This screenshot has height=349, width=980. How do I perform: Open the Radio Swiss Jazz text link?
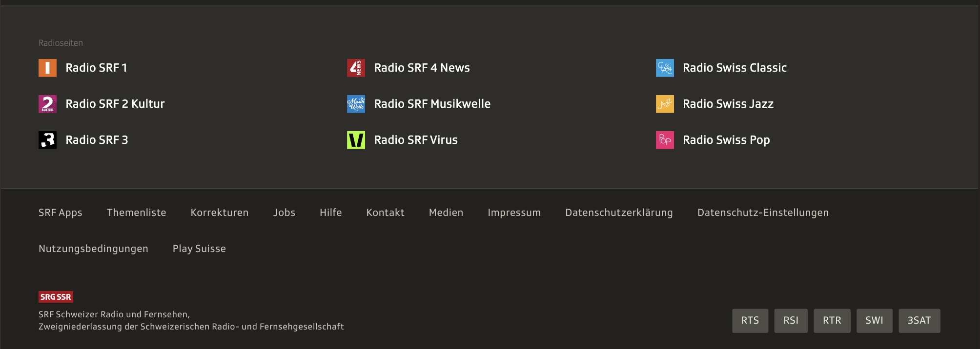728,104
